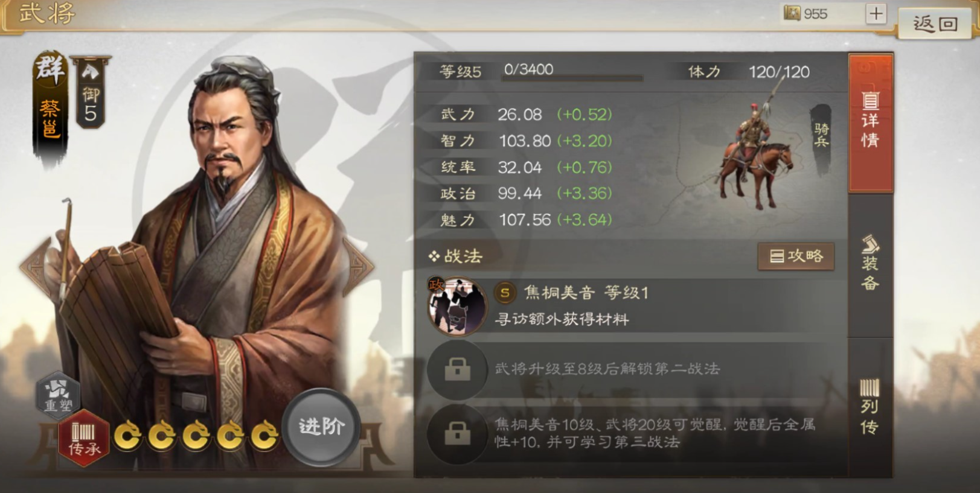Select the fifth gold star coin

(264, 436)
